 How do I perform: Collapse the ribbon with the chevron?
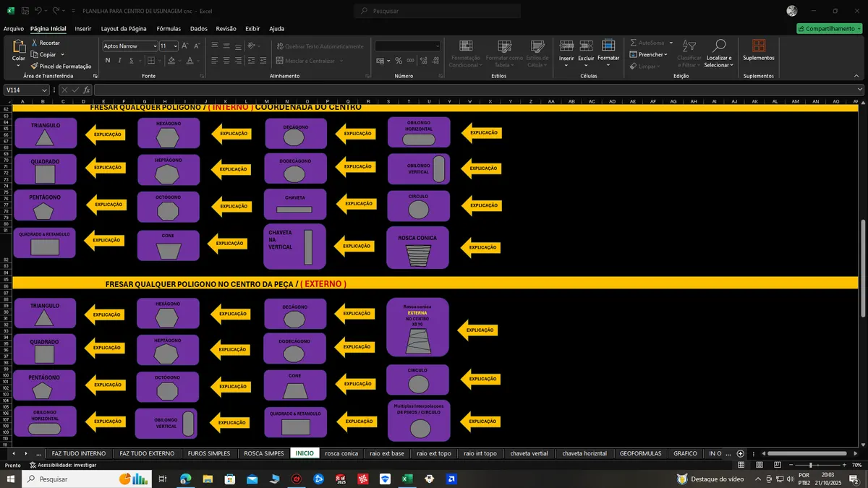(858, 76)
